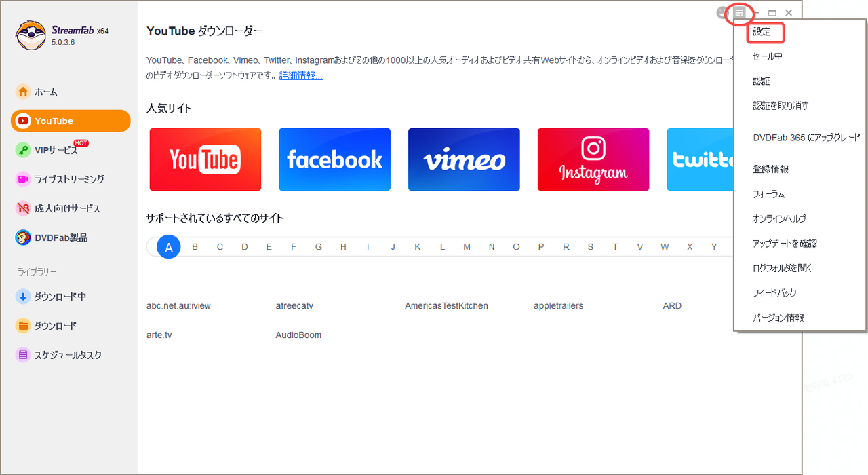Open AmericasTestKitchen site link

point(446,306)
